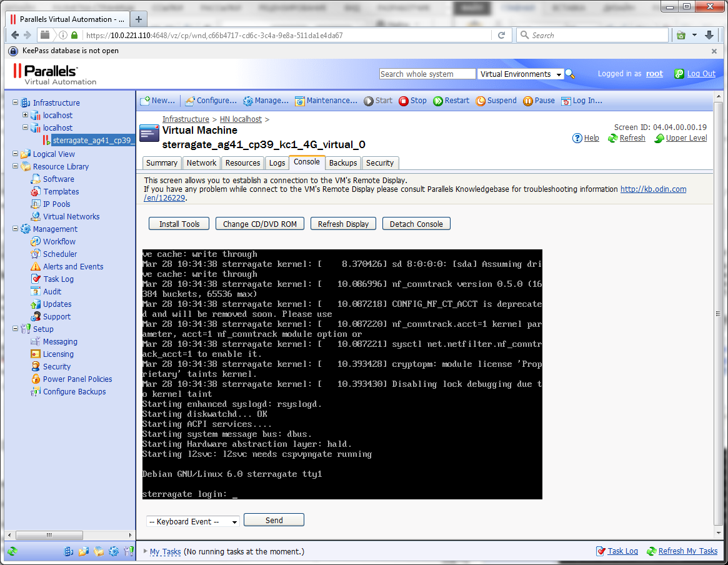Open Alerts and Events in sidebar
The image size is (728, 565).
click(x=73, y=267)
